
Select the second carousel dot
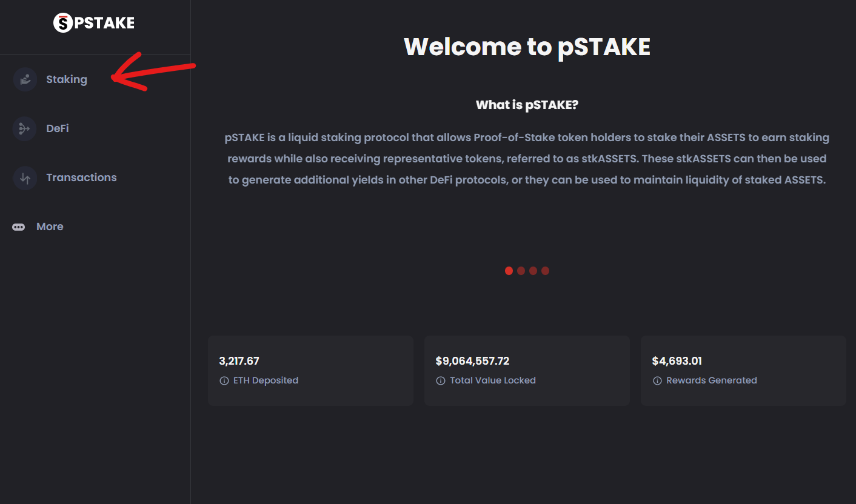coord(521,271)
